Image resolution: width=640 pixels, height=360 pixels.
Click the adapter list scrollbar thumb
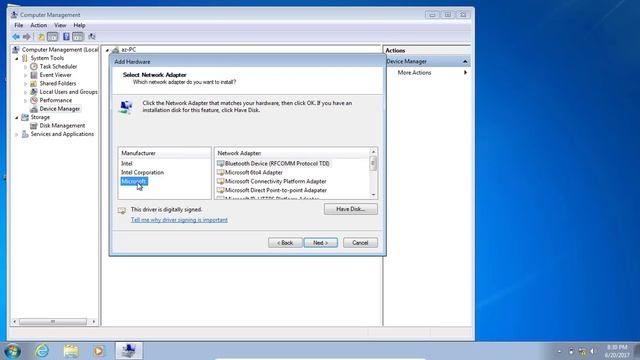373,163
